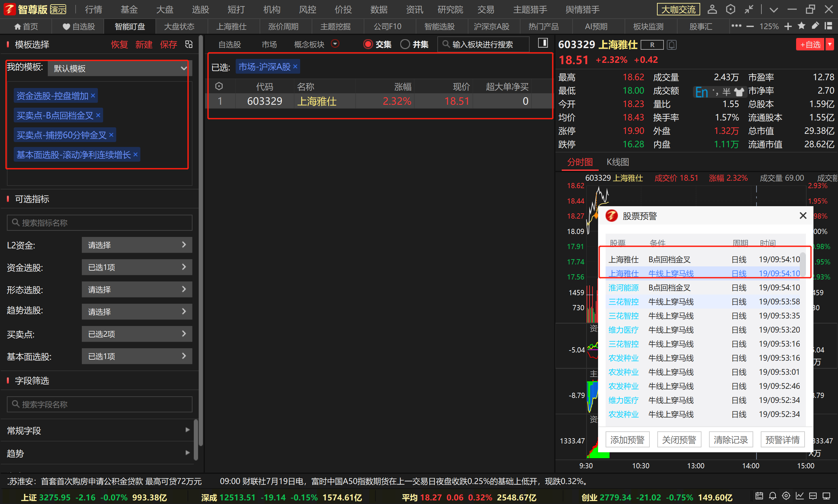Click the R badge beside stock name
This screenshot has width=838, height=504.
point(652,45)
